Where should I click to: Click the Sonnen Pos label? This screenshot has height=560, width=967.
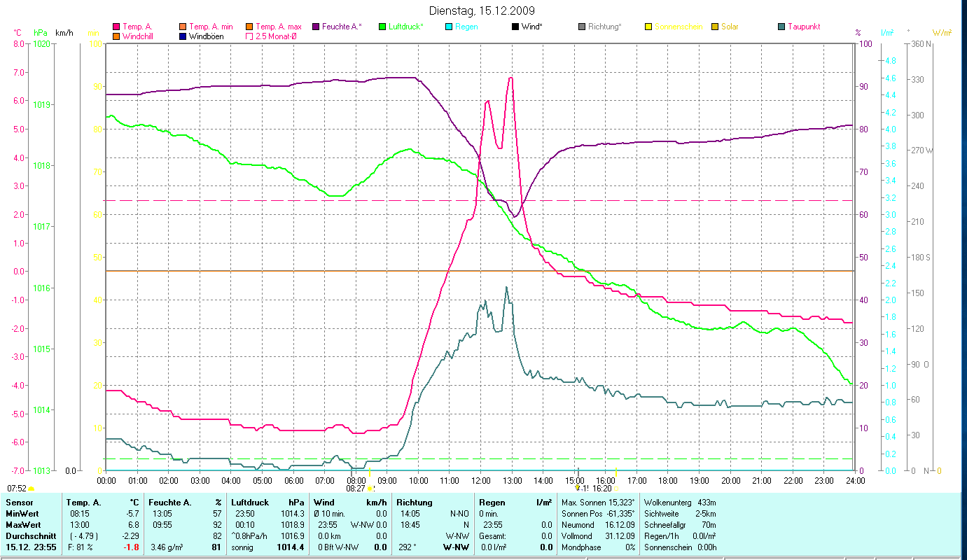point(583,513)
